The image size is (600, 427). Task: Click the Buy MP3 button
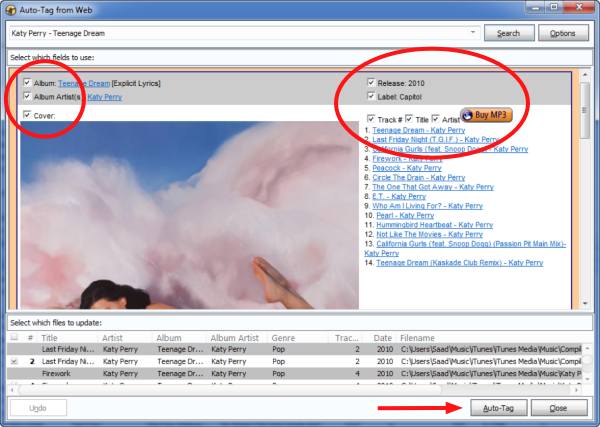click(486, 115)
